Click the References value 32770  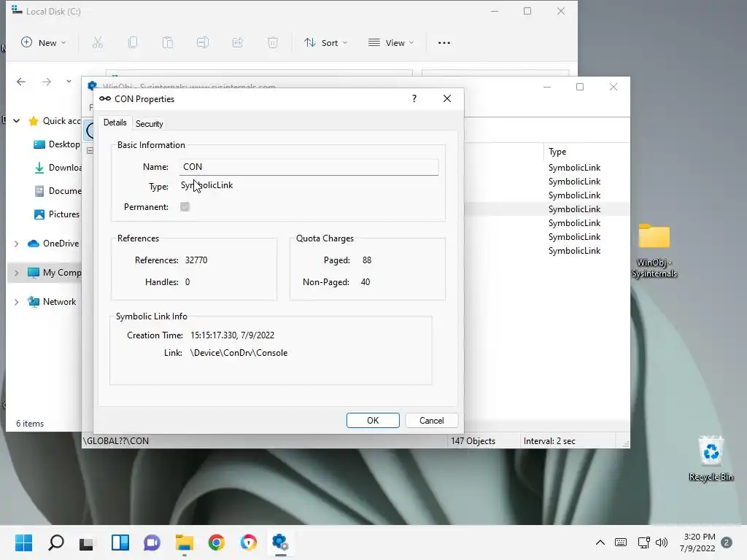(196, 260)
